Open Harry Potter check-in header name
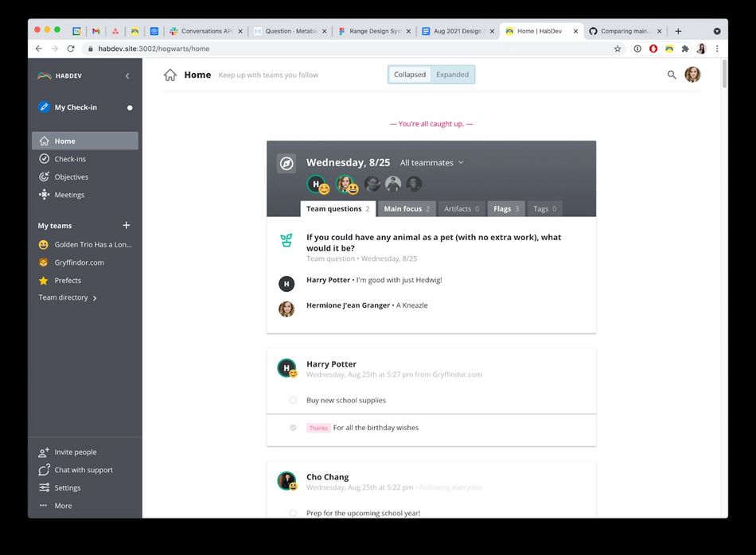 [331, 363]
